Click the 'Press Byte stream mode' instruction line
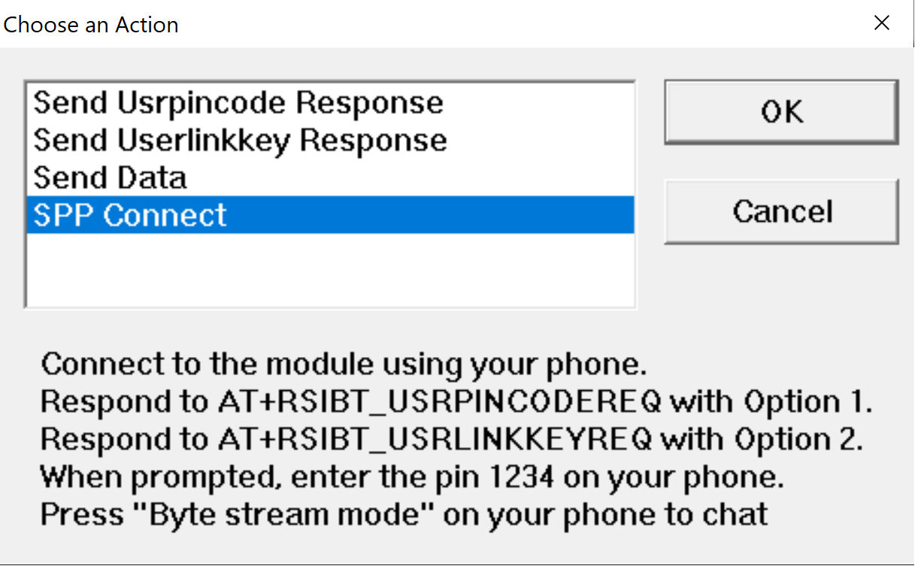Screen dimensions: 924x575 point(404,515)
